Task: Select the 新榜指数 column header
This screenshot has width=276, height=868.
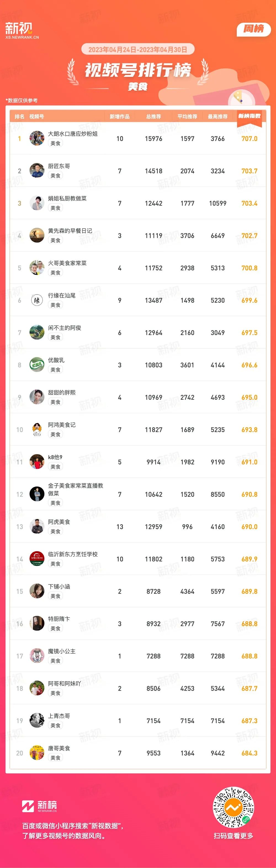Action: click(250, 116)
